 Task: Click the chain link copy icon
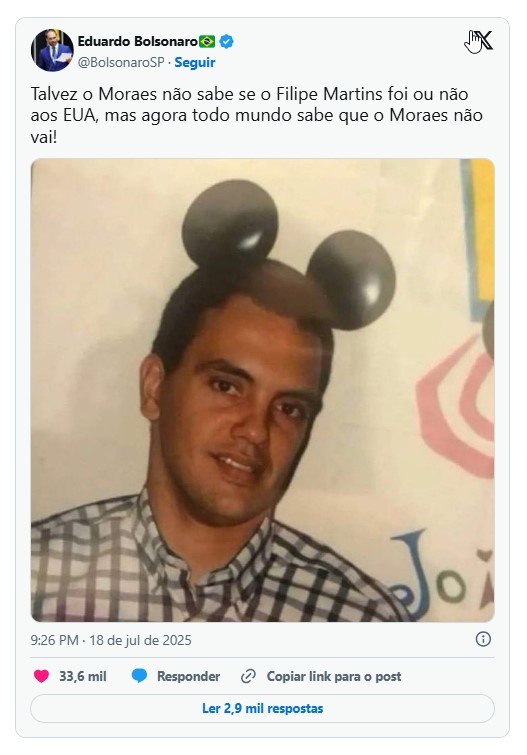(248, 677)
